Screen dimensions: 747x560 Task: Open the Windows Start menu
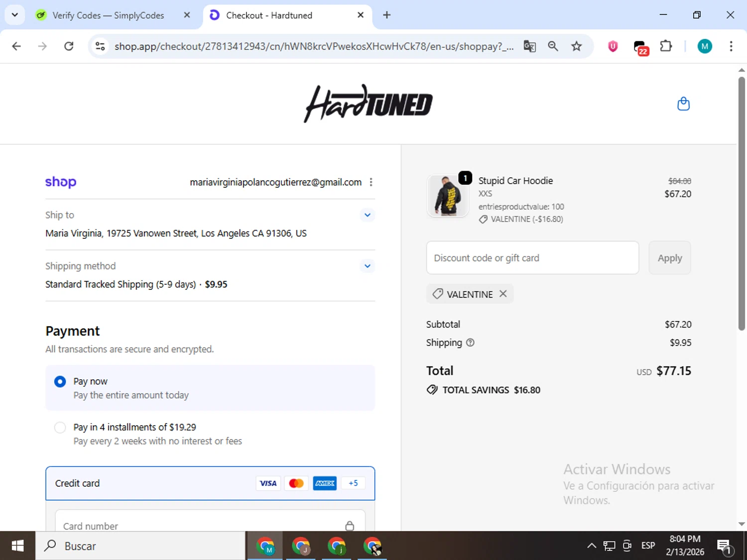17,546
